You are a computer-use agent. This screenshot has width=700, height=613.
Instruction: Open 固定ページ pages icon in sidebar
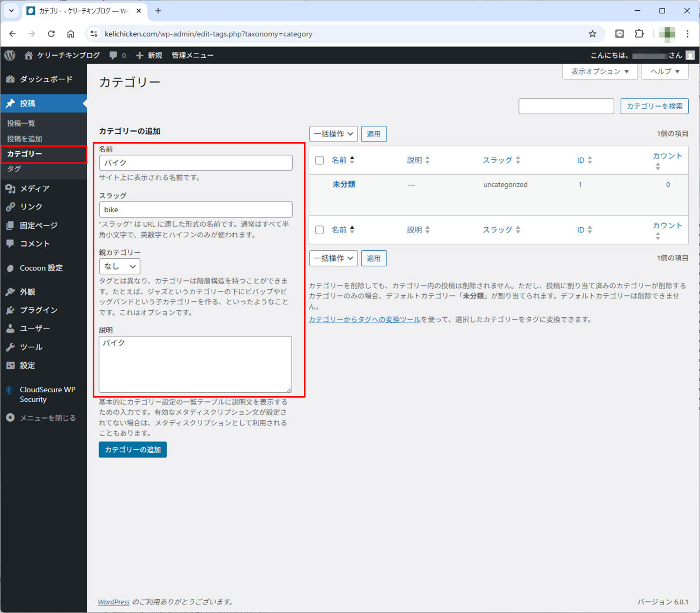[10, 226]
